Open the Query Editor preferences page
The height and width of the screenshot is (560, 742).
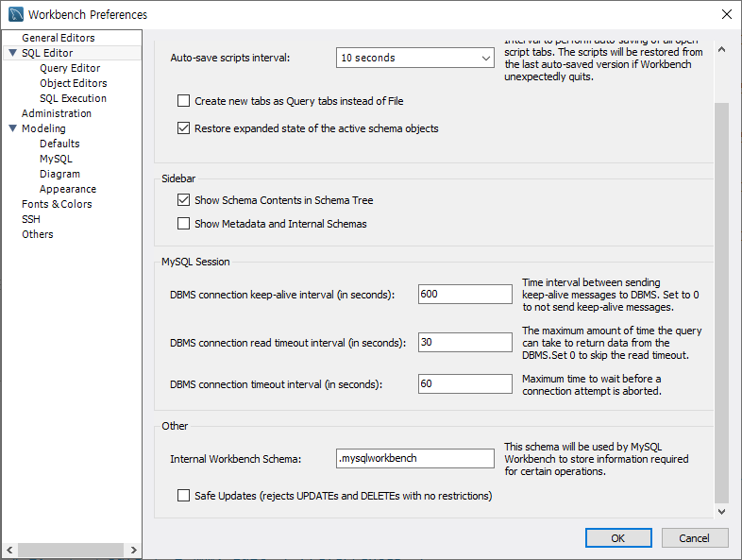point(70,68)
